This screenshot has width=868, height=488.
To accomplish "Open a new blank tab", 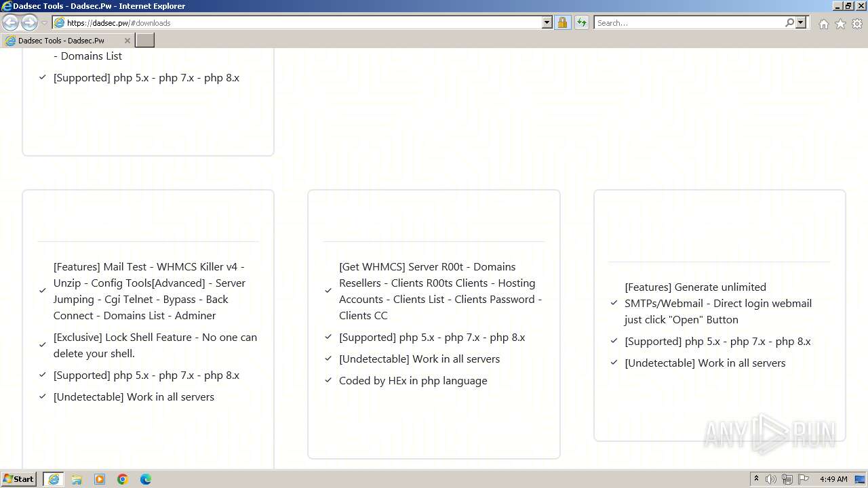I will click(x=145, y=41).
